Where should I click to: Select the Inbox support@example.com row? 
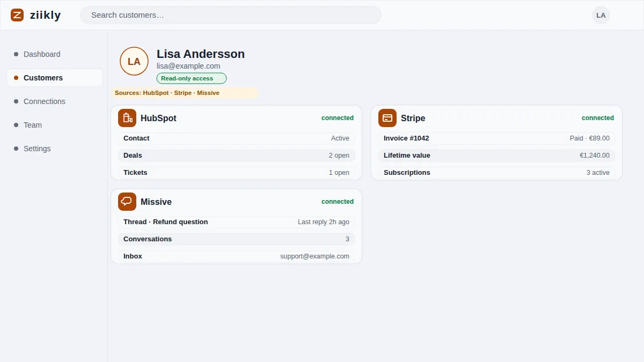pyautogui.click(x=236, y=256)
